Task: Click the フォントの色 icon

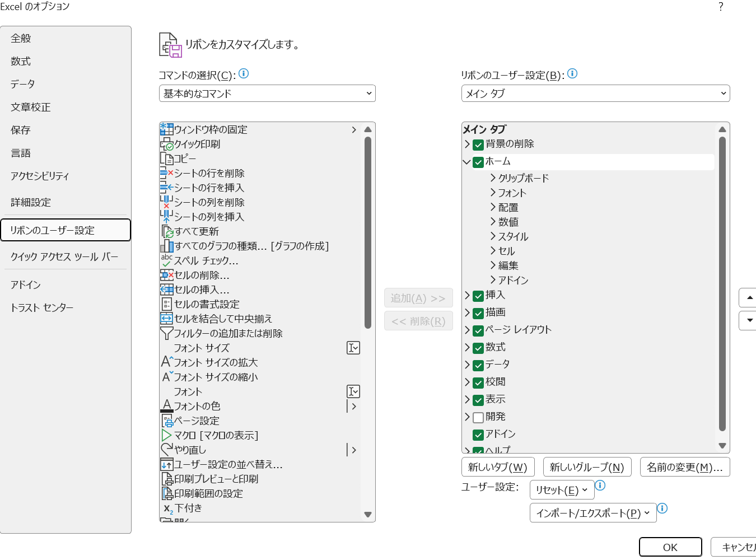Action: [x=166, y=406]
